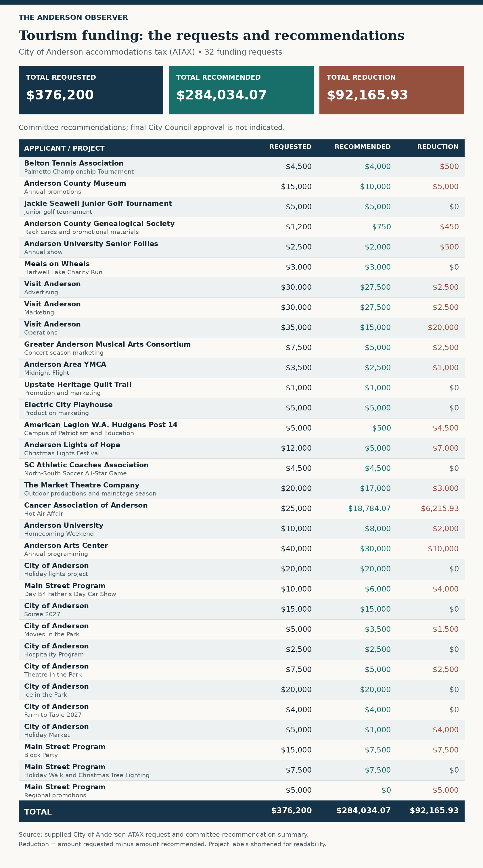
Task: Select the Recommended column header
Action: click(x=362, y=147)
